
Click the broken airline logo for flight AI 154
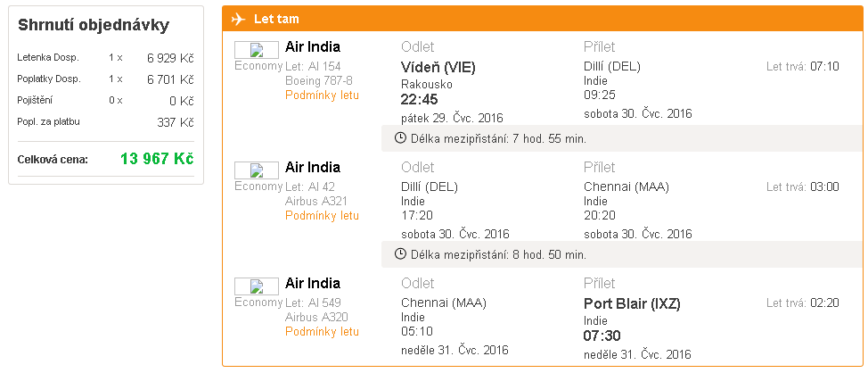(x=257, y=51)
